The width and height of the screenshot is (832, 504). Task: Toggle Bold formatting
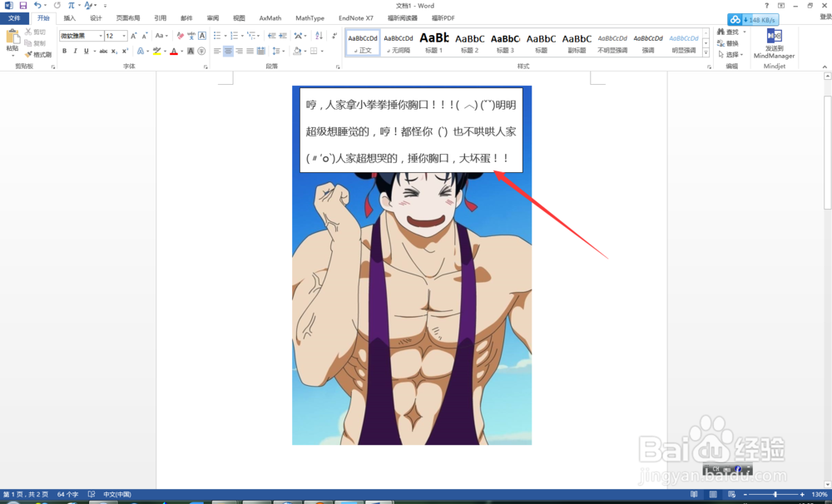point(64,51)
